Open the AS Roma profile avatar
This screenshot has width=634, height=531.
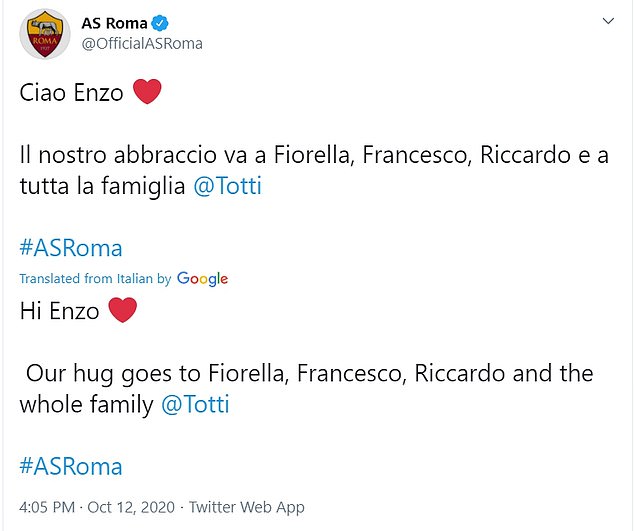click(45, 34)
